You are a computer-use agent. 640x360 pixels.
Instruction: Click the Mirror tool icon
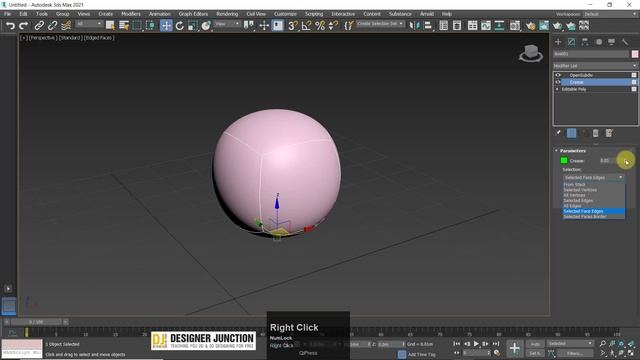[414, 26]
